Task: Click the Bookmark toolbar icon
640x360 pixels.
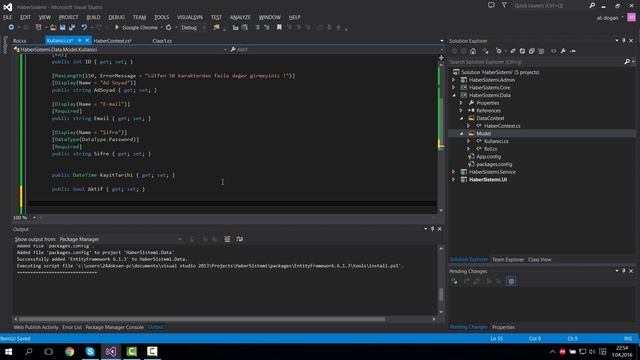Action: 279,27
